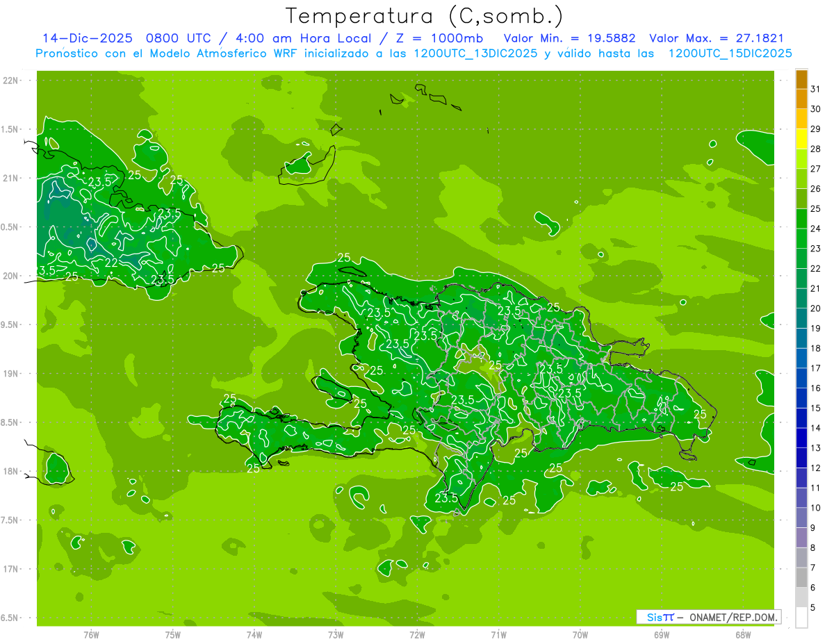Click the 'Valor Min. = 19.5882' readout
Image resolution: width=834 pixels, height=644 pixels.
(570, 38)
